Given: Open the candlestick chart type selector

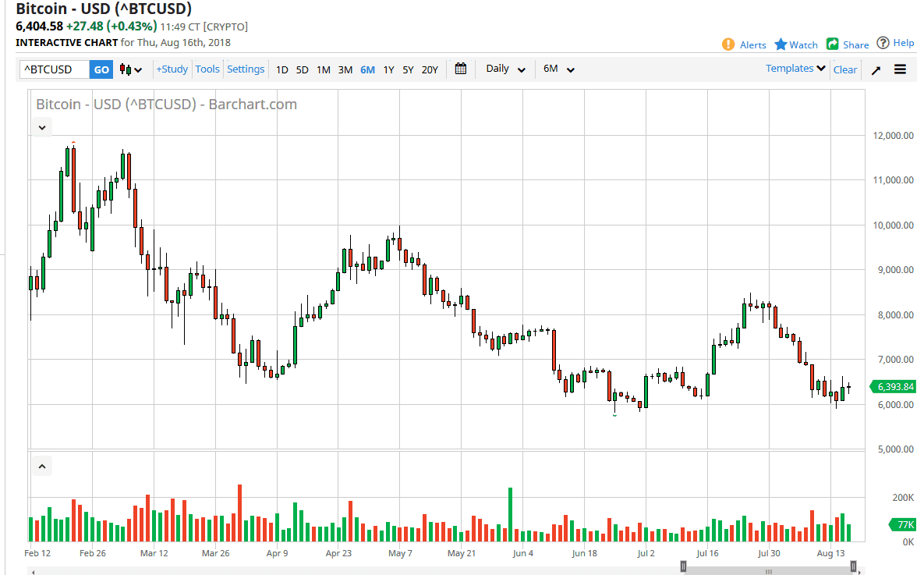Looking at the screenshot, I should point(130,69).
